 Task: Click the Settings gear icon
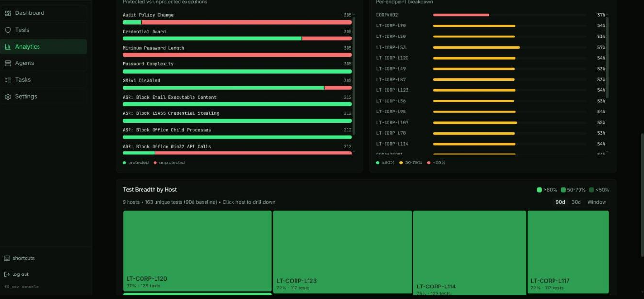click(x=8, y=97)
